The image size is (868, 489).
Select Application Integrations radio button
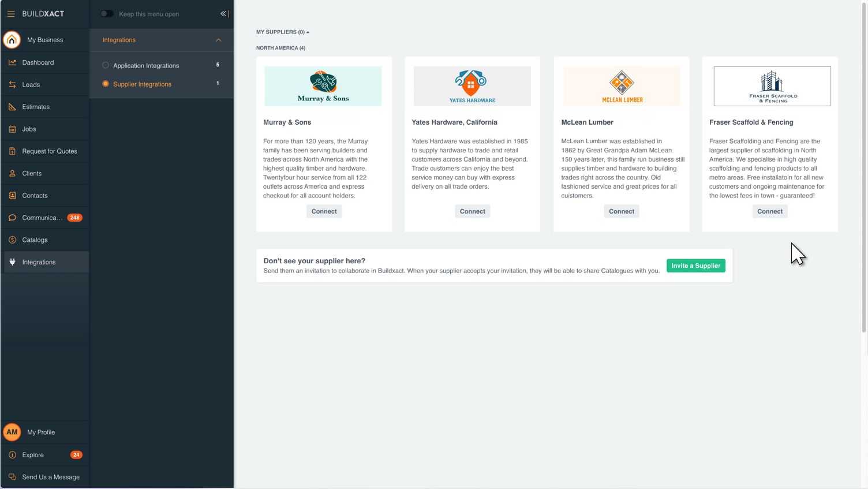[x=106, y=65]
